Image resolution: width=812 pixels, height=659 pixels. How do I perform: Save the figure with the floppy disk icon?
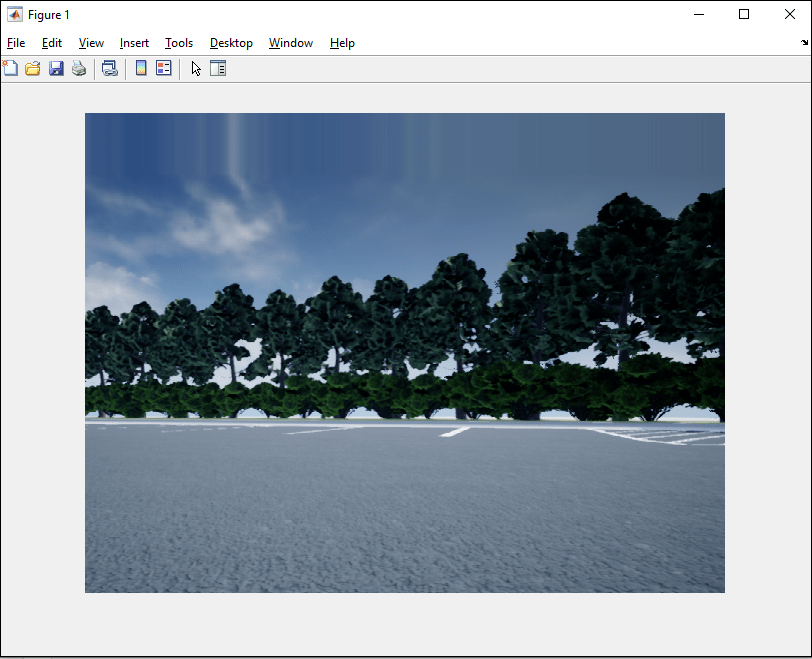[56, 69]
